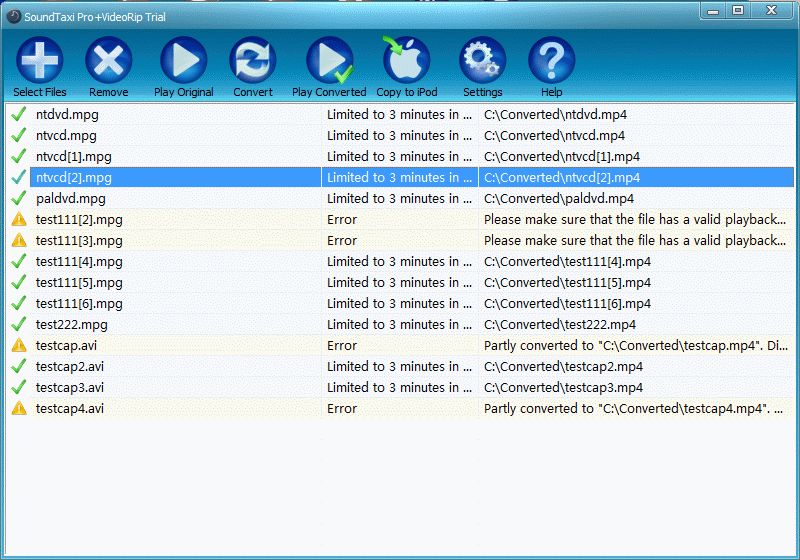Screen dimensions: 800x560
Task: Click the SoundTaxi app icon in the title bar
Action: tap(14, 17)
